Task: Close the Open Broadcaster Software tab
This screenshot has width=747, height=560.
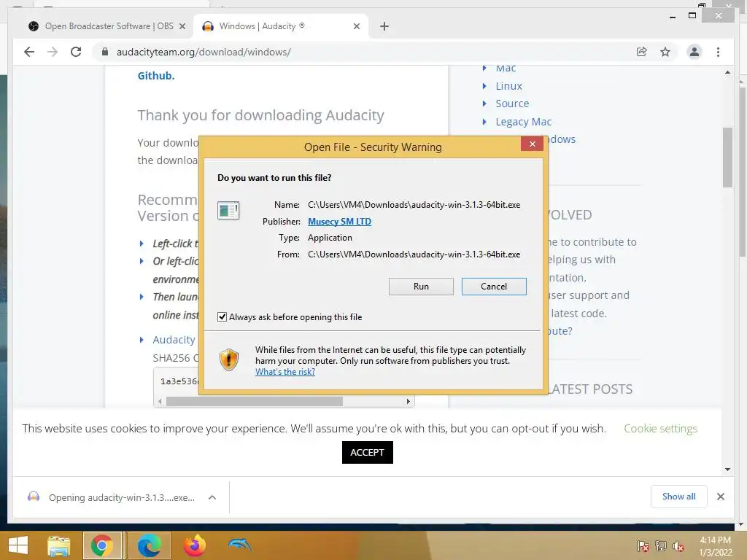Action: tap(182, 26)
